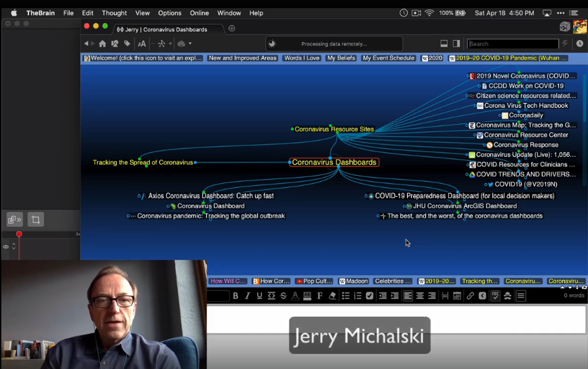588x369 pixels.
Task: Click in the Search field
Action: click(x=513, y=44)
